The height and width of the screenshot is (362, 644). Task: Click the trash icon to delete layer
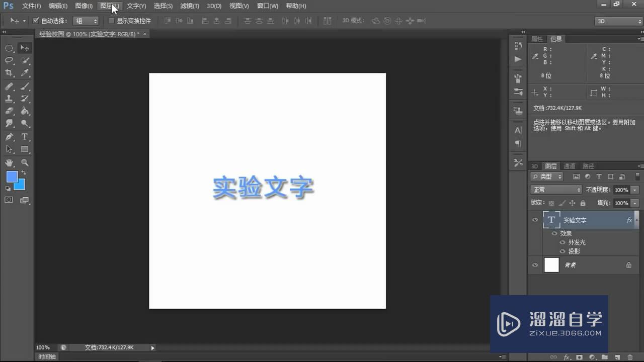(x=629, y=357)
